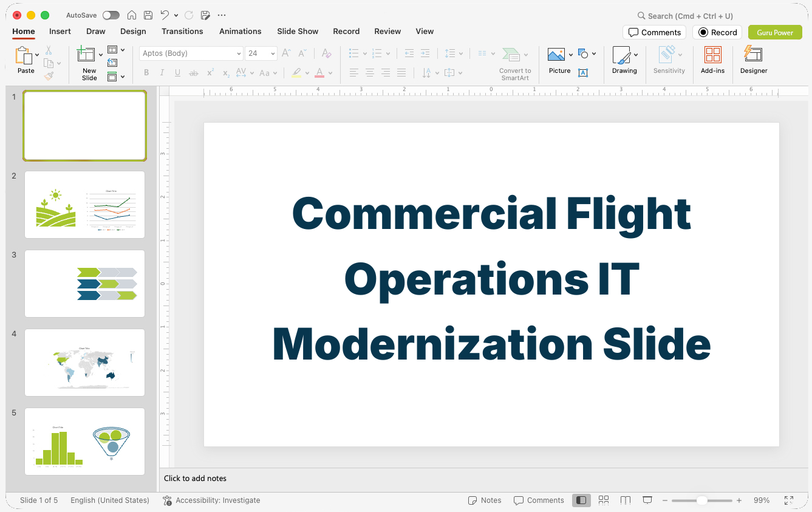Toggle Underline formatting
812x512 pixels.
(x=177, y=73)
